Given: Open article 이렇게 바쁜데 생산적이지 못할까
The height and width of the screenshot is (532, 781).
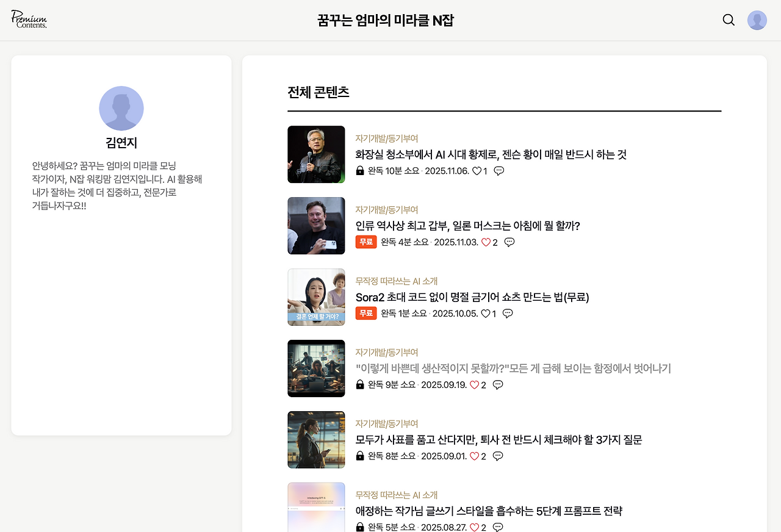Looking at the screenshot, I should pyautogui.click(x=513, y=369).
